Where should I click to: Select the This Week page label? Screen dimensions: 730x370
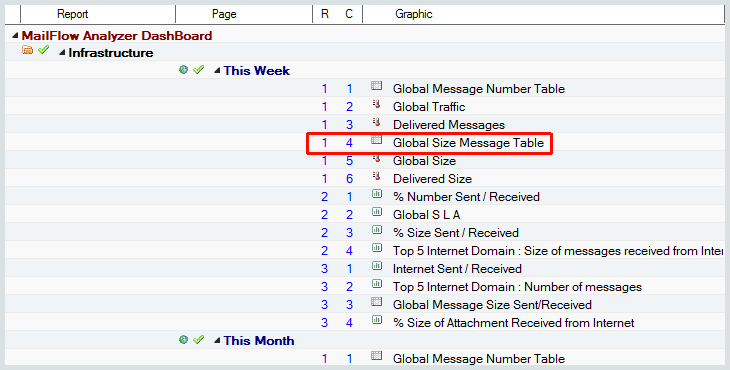pyautogui.click(x=257, y=71)
